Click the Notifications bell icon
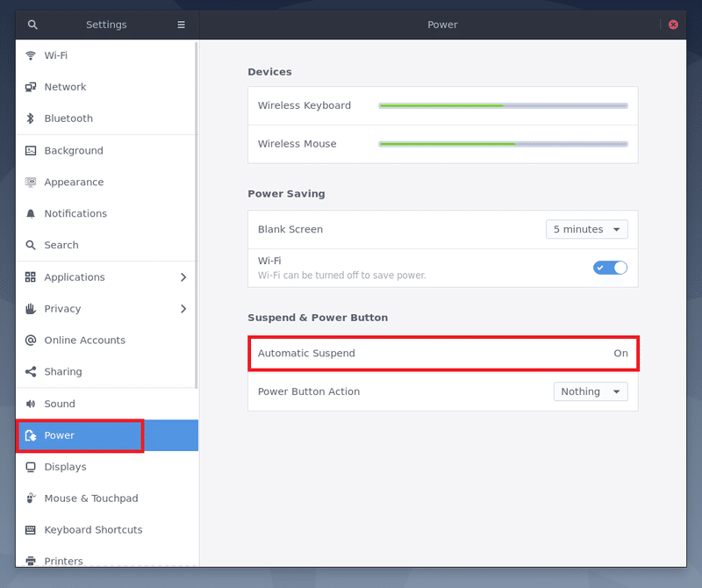The height and width of the screenshot is (588, 702). click(x=31, y=213)
